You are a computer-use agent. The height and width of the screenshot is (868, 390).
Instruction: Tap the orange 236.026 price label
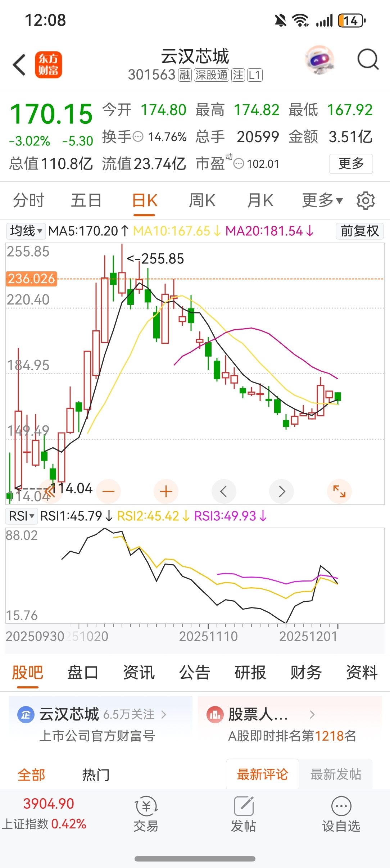[x=31, y=279]
